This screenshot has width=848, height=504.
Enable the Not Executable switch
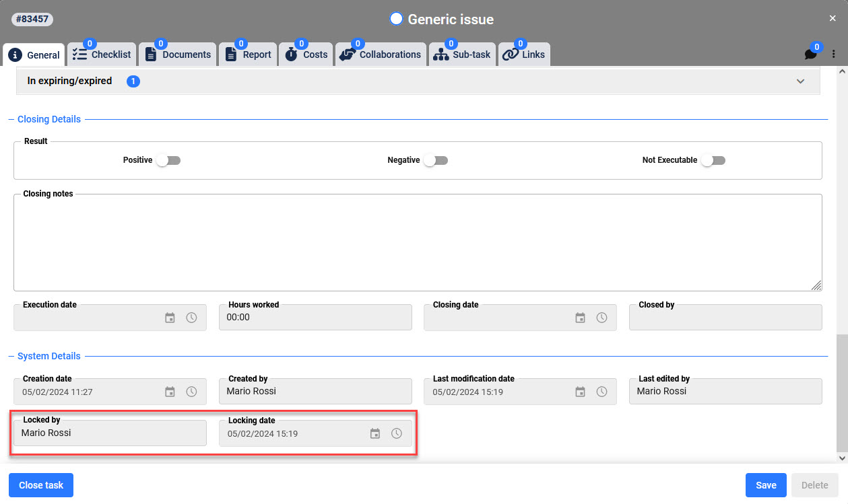[713, 161]
